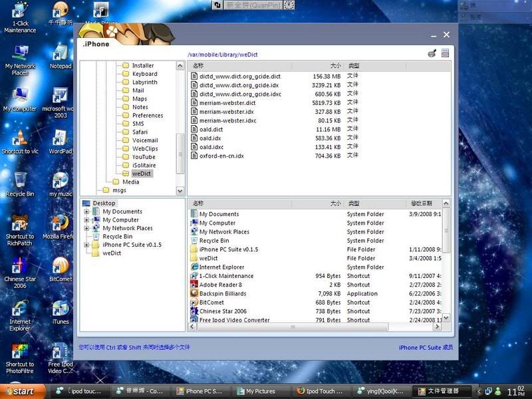The image size is (532, 399).
Task: Select the BitComet desktop icon
Action: point(61,269)
